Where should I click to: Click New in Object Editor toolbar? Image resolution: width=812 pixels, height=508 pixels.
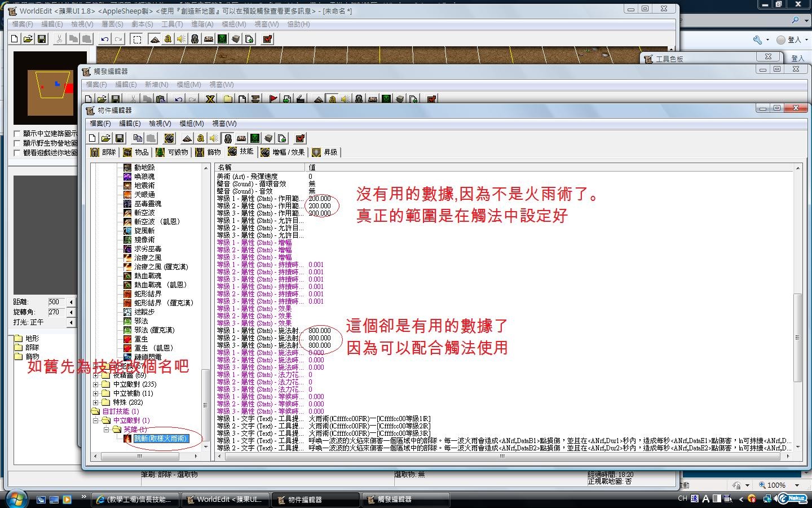coord(92,138)
